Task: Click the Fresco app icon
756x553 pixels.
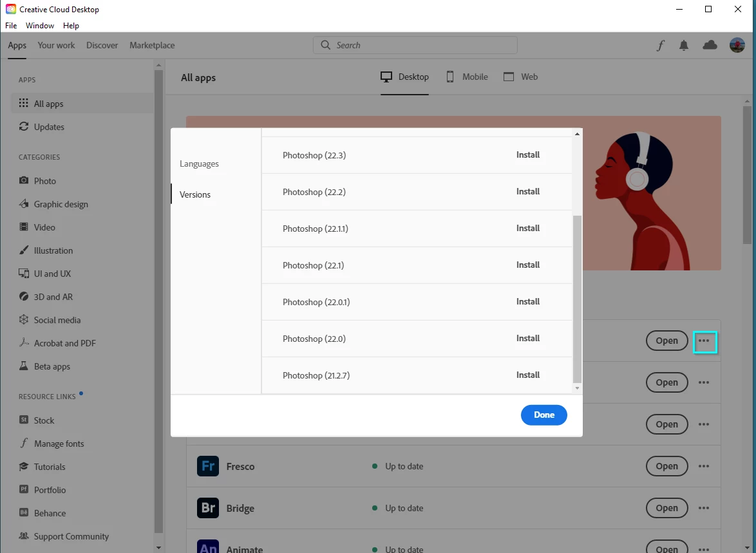Action: (208, 466)
